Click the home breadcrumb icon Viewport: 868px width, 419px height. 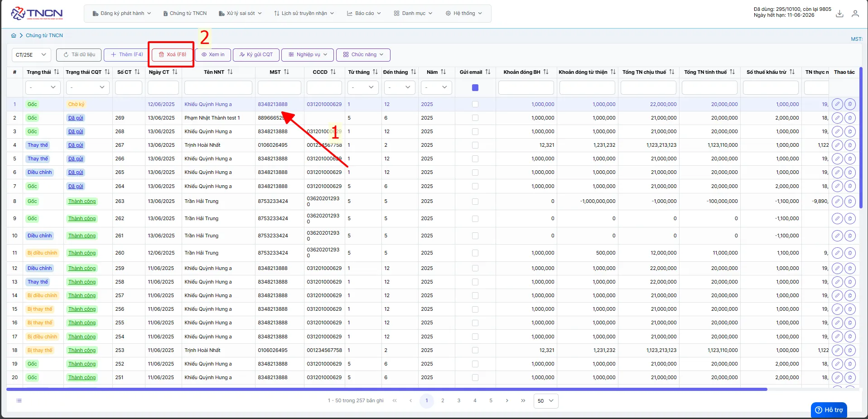[x=14, y=35]
